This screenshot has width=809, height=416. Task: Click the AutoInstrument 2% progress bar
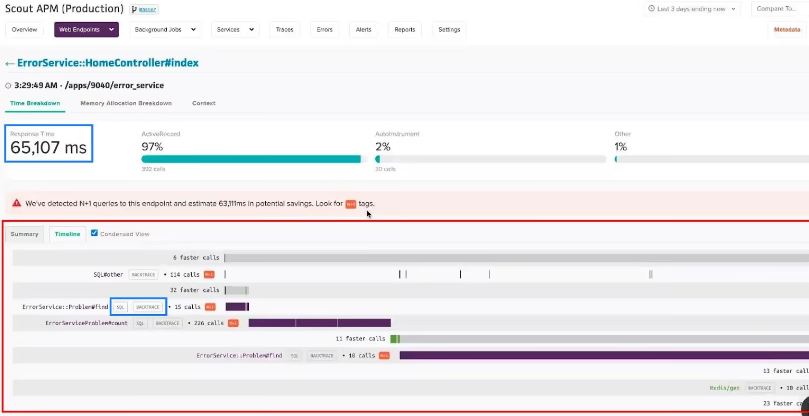[491, 159]
